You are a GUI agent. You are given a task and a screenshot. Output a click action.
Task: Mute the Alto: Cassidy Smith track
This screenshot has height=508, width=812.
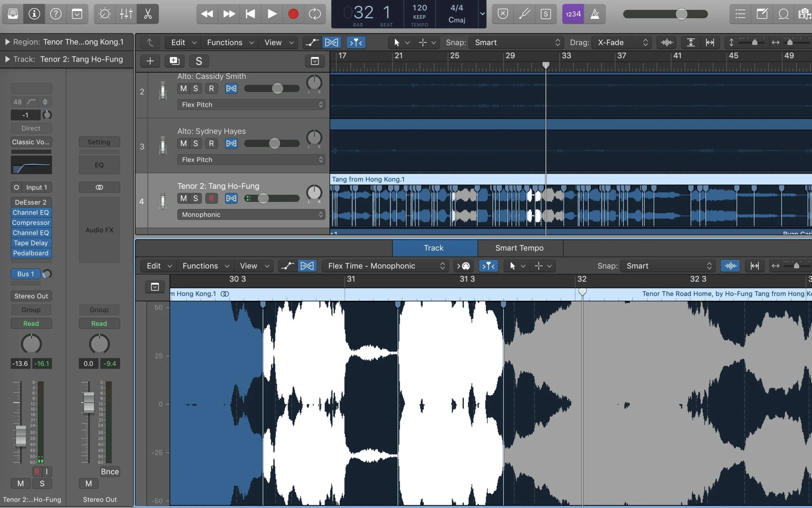click(x=184, y=88)
